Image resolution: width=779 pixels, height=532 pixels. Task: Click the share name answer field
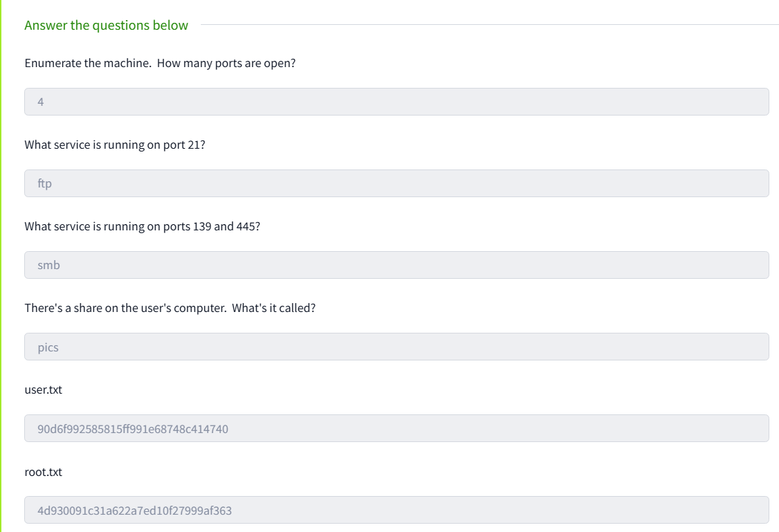396,347
